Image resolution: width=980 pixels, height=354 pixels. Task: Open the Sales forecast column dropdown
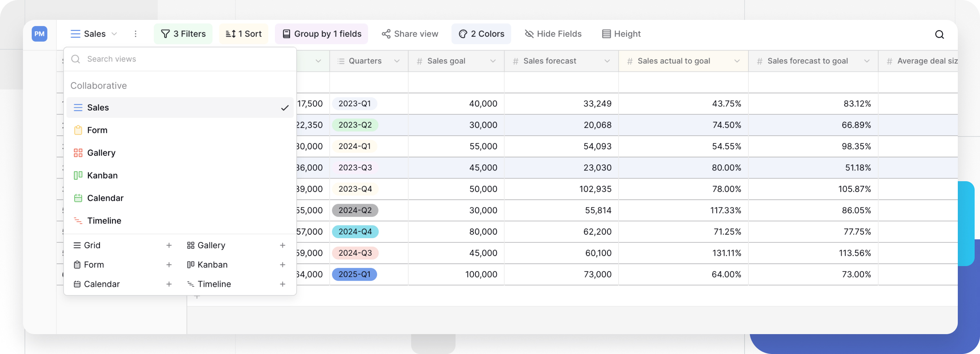tap(608, 61)
